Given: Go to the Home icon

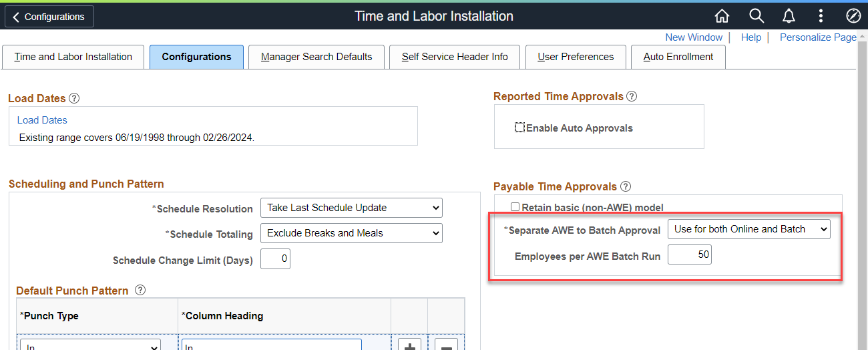Looking at the screenshot, I should click(722, 16).
